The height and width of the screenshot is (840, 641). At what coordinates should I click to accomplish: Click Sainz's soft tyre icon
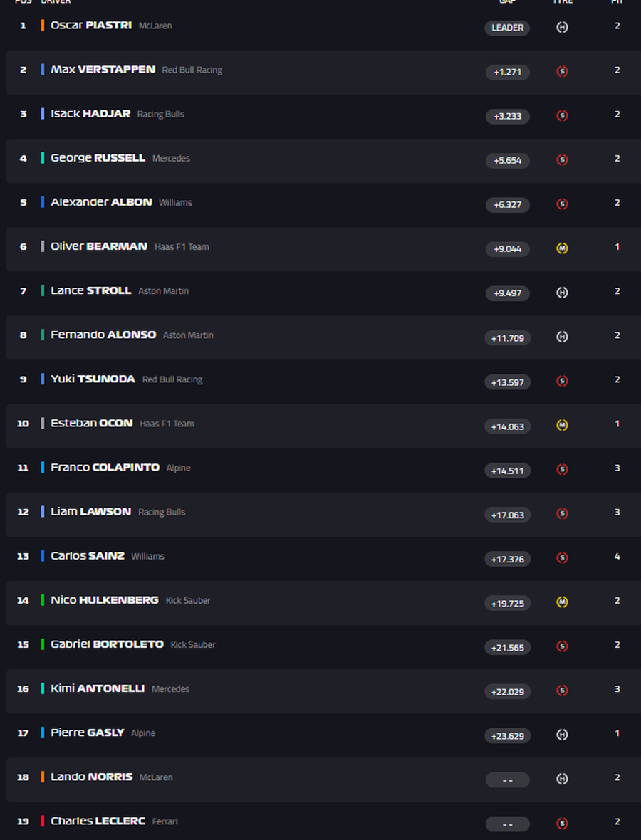562,558
